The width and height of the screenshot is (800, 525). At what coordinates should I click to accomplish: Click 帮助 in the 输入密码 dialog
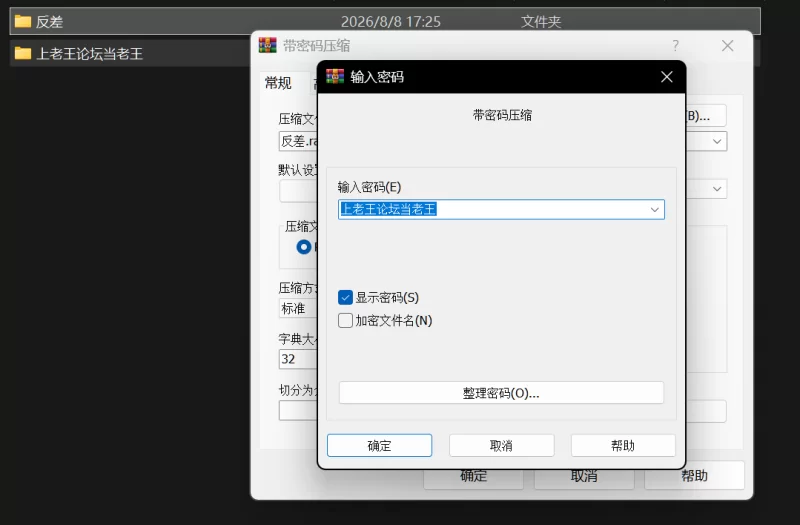623,445
